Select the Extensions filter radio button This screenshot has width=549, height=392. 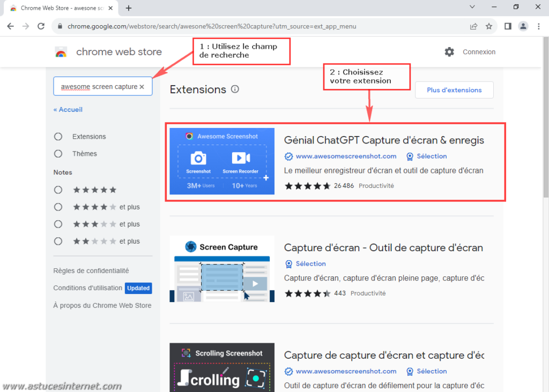[x=57, y=137]
